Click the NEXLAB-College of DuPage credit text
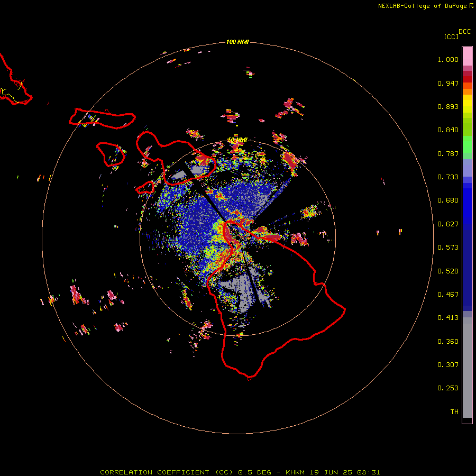The image size is (476, 476). click(x=422, y=6)
